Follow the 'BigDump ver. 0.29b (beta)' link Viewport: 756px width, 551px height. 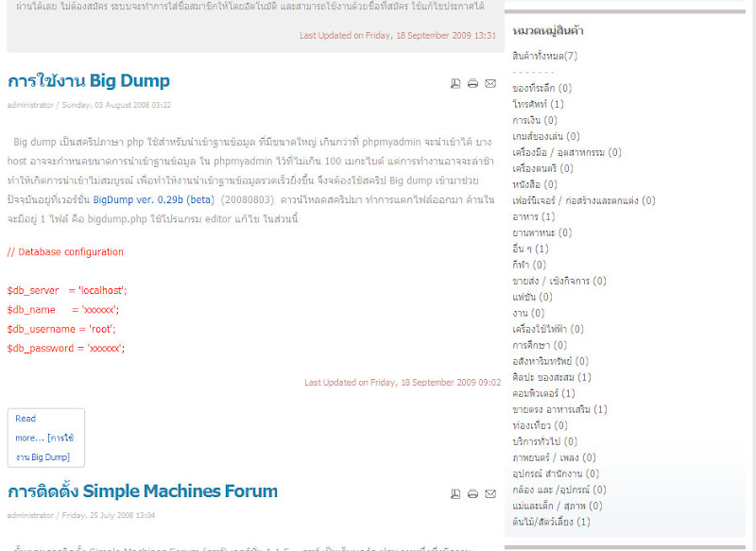click(153, 199)
